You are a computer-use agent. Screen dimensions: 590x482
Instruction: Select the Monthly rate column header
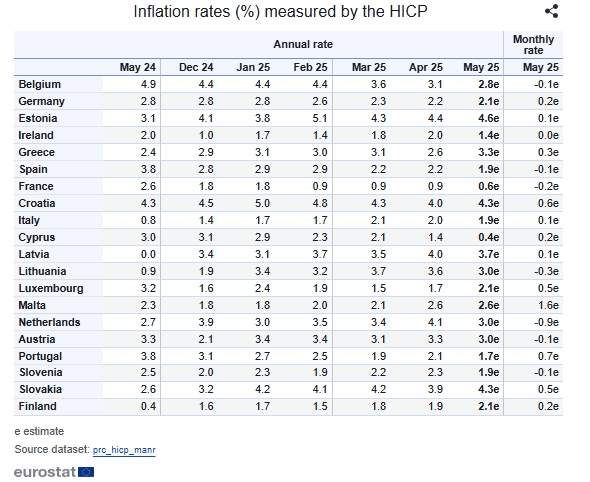533,44
